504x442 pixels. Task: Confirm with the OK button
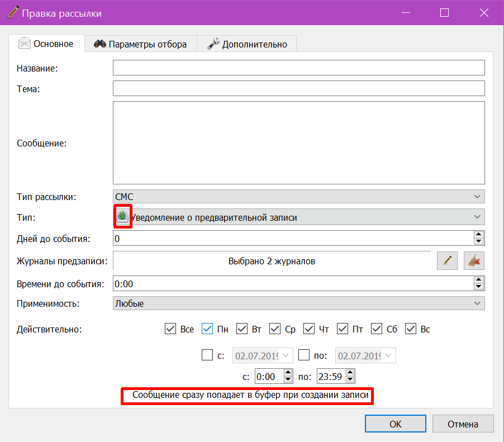click(x=396, y=424)
